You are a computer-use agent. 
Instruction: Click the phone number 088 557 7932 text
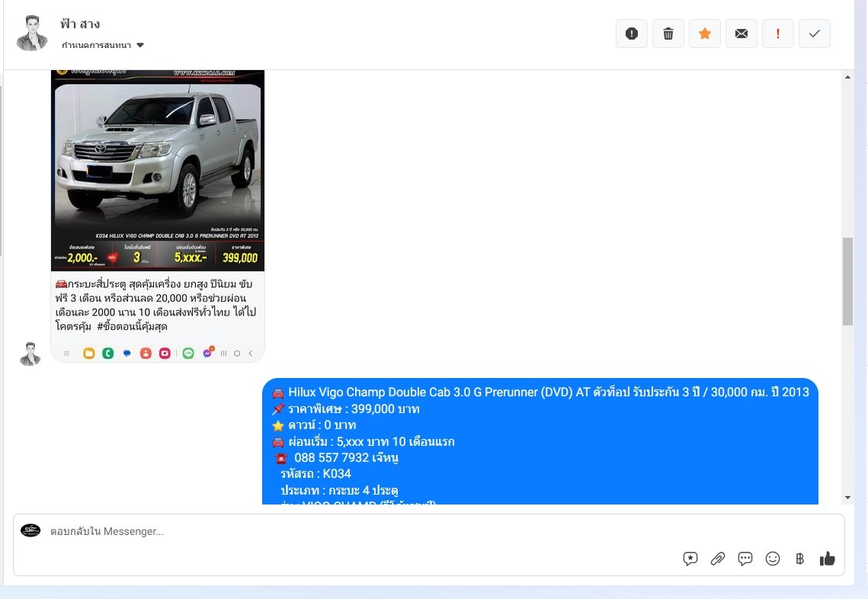point(331,458)
